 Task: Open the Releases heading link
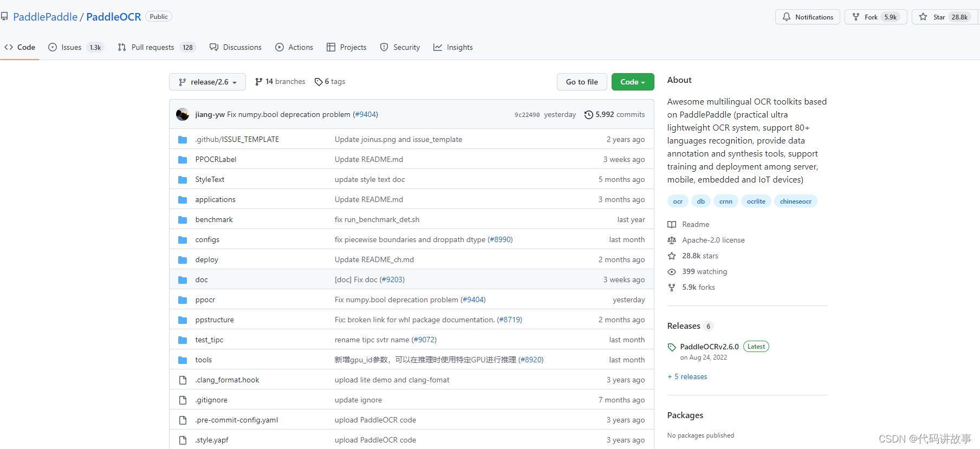tap(684, 326)
